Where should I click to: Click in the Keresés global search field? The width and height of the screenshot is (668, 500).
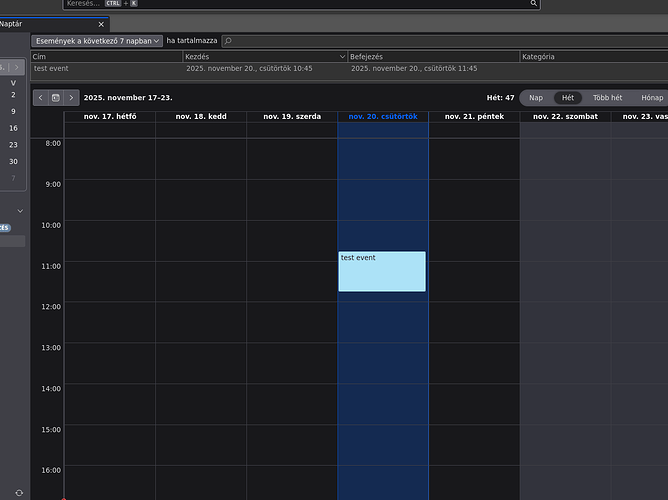pos(300,4)
